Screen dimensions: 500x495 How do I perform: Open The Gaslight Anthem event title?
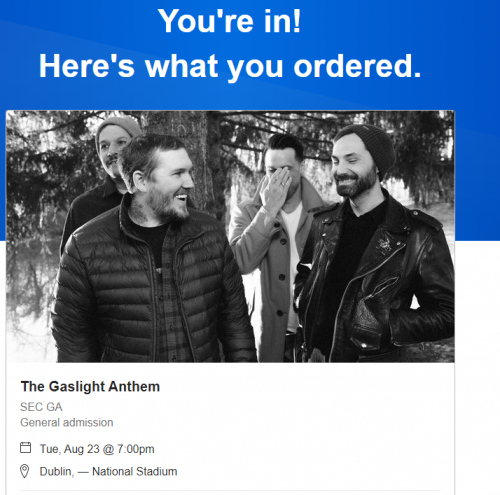(x=90, y=387)
